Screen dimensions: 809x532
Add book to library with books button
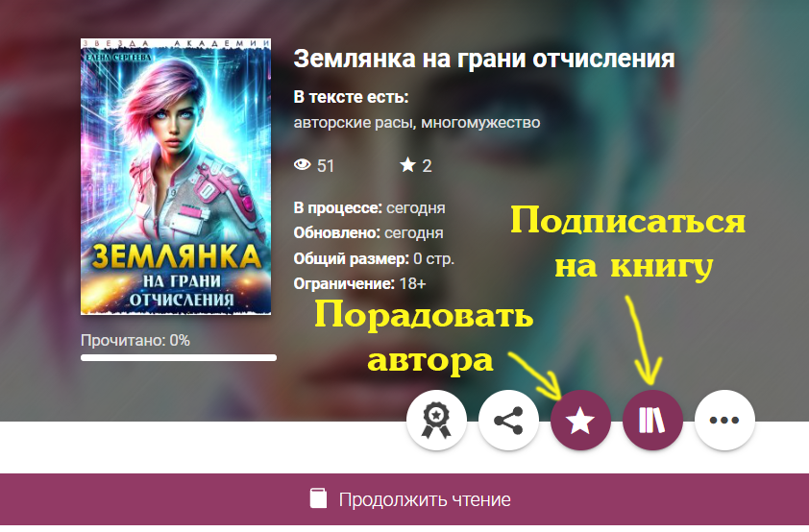pyautogui.click(x=652, y=421)
